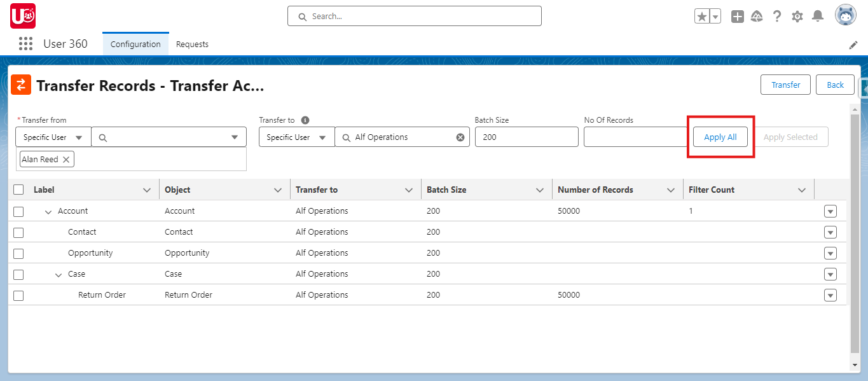
Task: Click the Account row's 50000 records value
Action: (568, 211)
